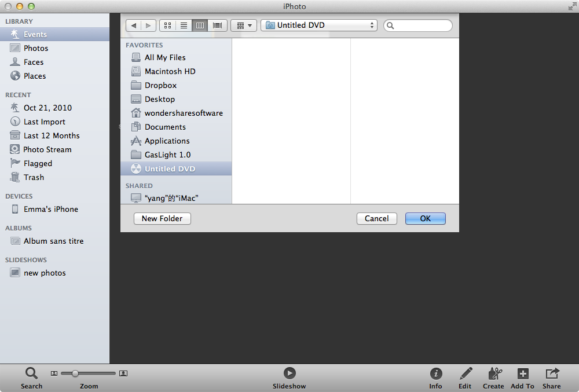Click the Cancel button
This screenshot has width=579, height=392.
(377, 218)
